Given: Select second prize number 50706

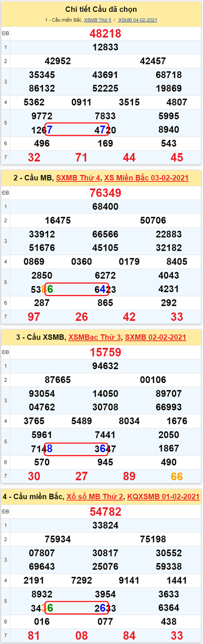Looking at the screenshot, I should [x=153, y=221].
